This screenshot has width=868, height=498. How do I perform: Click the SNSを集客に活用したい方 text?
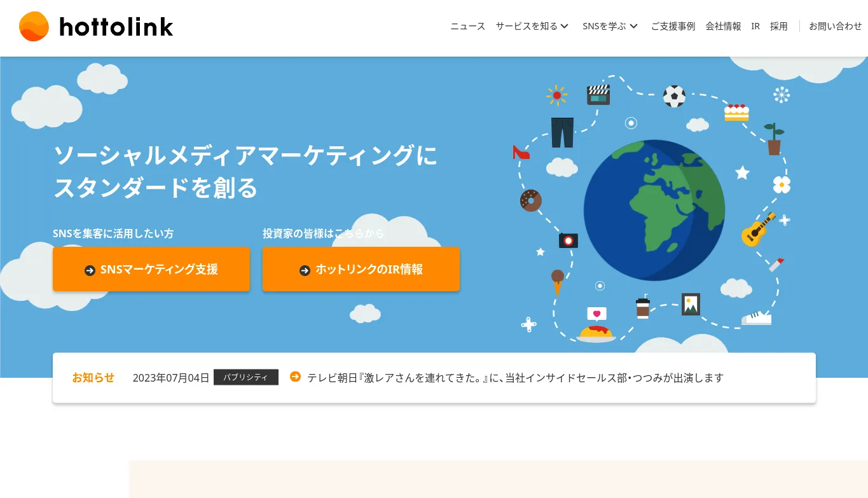point(113,233)
